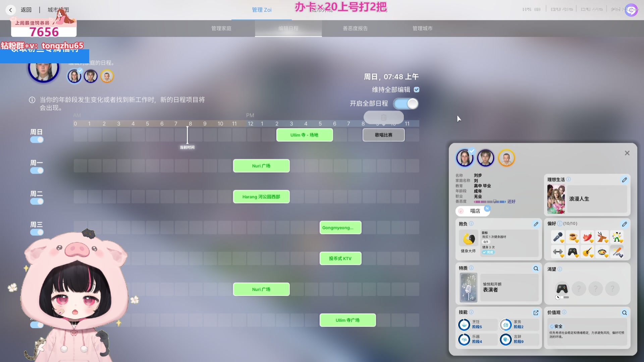Toggle the 周日 schedule switch
The width and height of the screenshot is (644, 362).
coord(37,140)
